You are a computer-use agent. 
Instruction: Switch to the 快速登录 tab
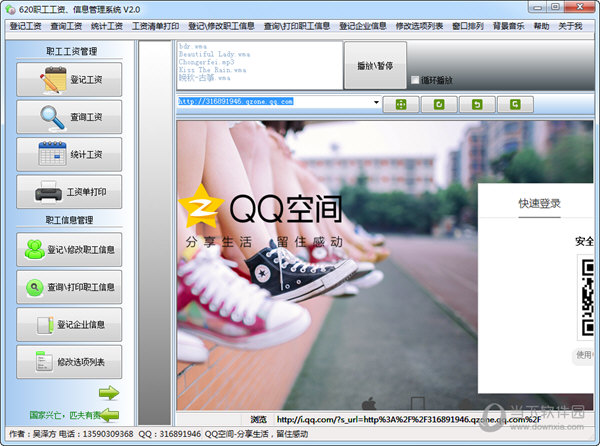click(x=538, y=203)
